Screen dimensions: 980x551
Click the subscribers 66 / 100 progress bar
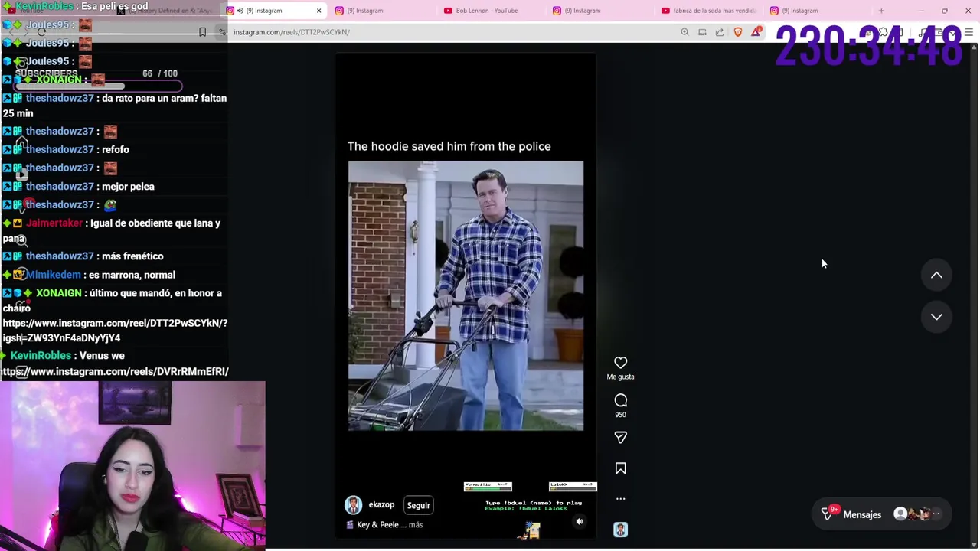pos(98,86)
